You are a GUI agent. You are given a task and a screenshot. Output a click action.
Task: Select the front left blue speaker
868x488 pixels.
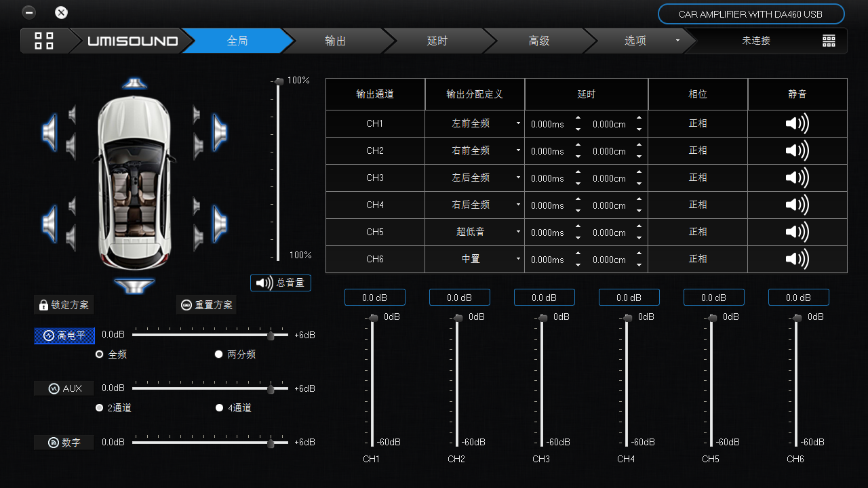(x=50, y=131)
